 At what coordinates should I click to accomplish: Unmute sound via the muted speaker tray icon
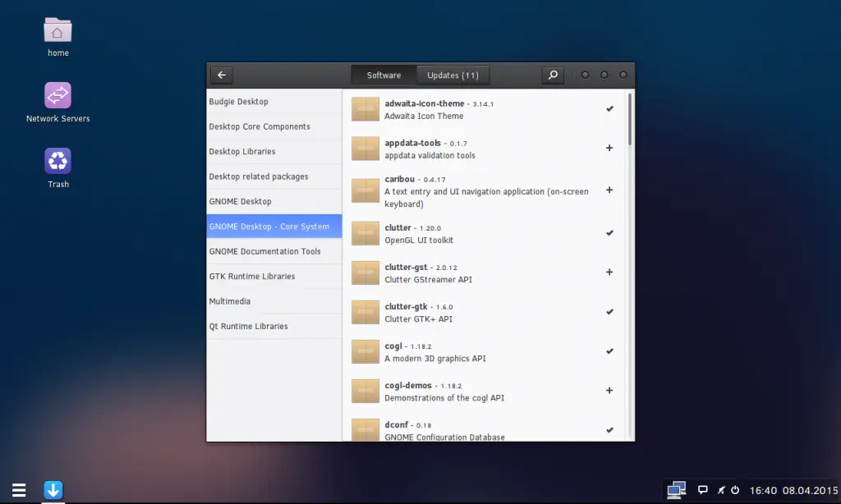point(720,490)
